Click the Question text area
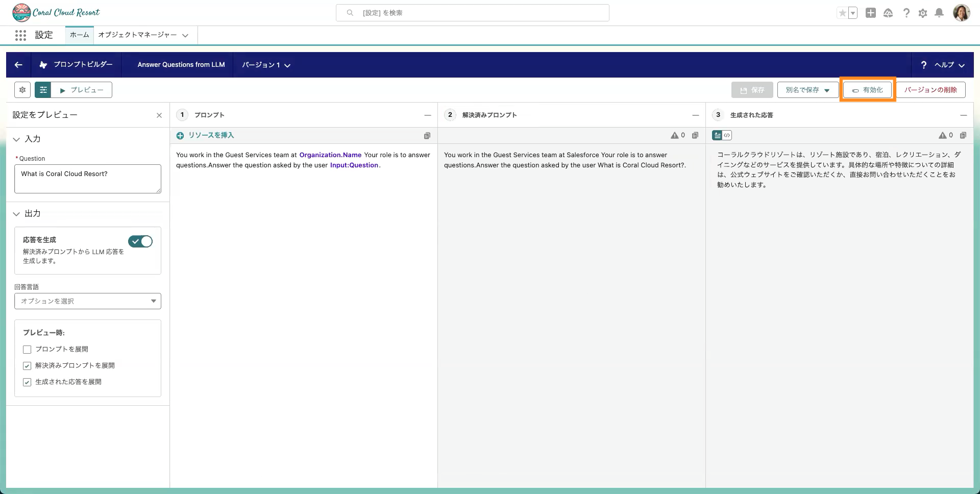The width and height of the screenshot is (980, 494). (88, 179)
